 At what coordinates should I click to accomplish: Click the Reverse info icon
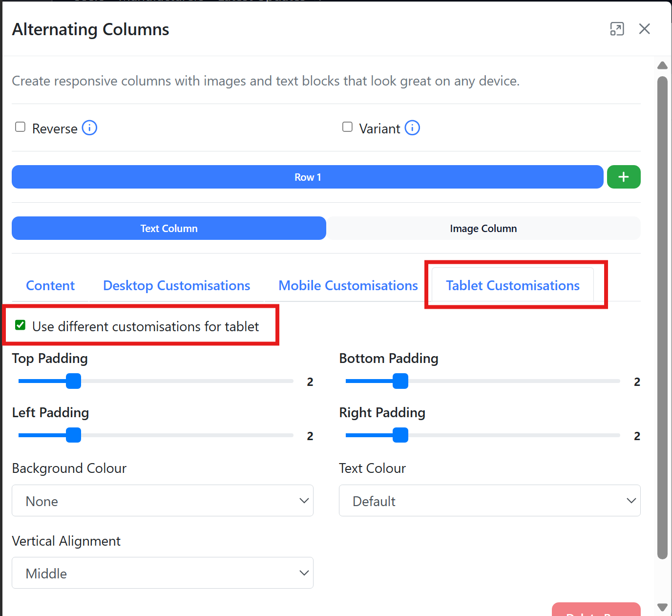click(x=89, y=128)
